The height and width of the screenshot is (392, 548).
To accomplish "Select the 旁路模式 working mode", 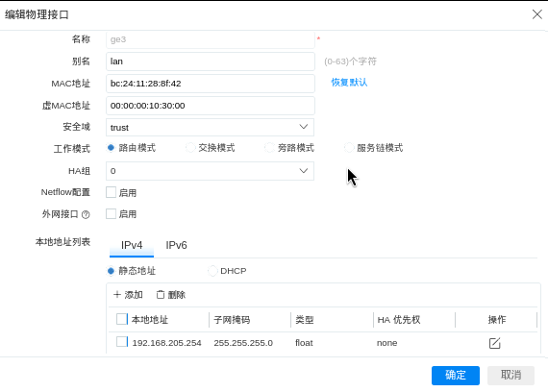I will 269,148.
